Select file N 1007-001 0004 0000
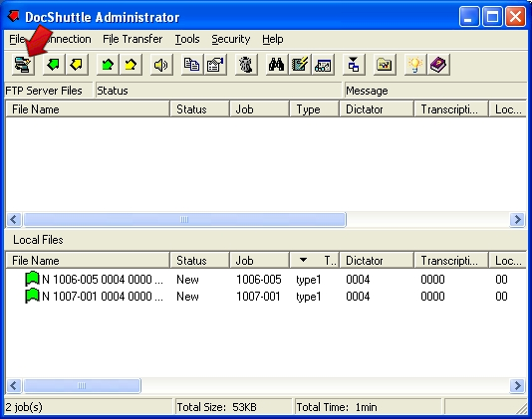 pos(103,297)
